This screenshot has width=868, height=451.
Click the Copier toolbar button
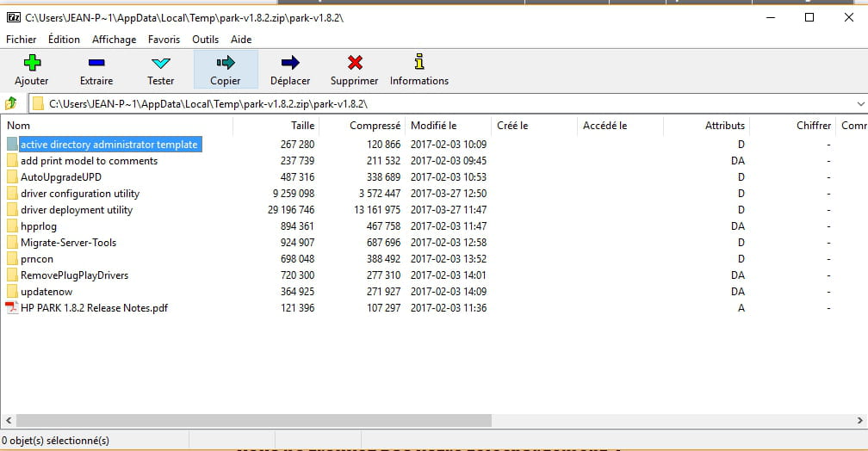click(x=226, y=70)
